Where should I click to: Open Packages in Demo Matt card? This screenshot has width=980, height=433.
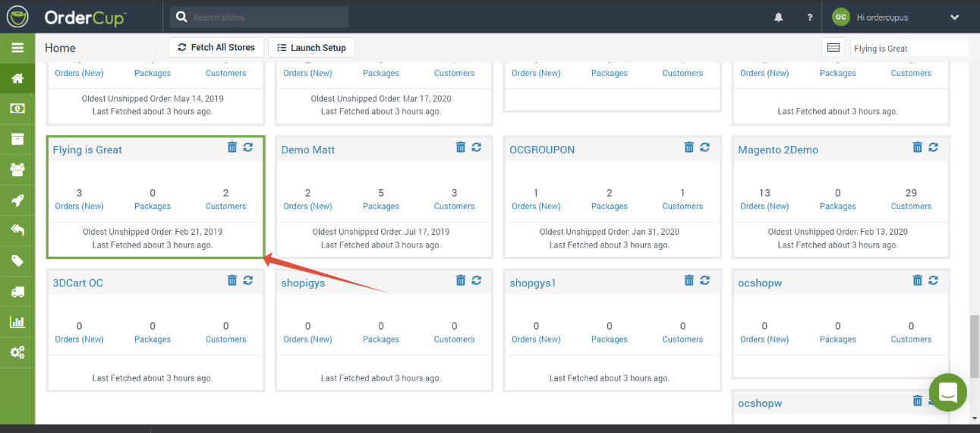coord(381,206)
